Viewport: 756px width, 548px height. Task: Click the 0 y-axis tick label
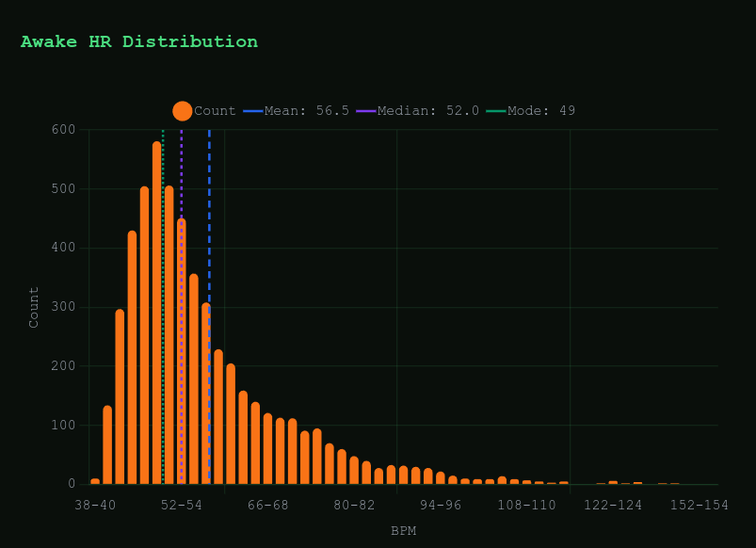[x=72, y=484]
